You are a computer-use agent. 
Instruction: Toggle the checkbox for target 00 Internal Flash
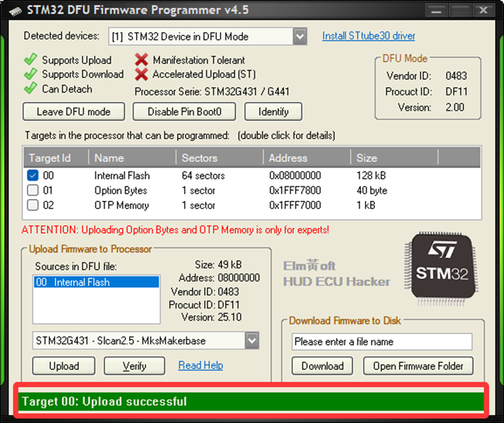tap(33, 176)
